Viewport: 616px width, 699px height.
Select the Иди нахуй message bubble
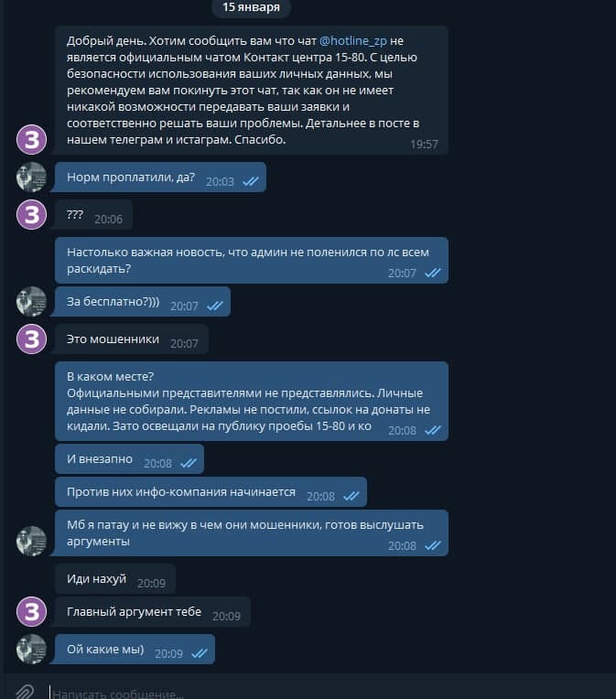(115, 578)
